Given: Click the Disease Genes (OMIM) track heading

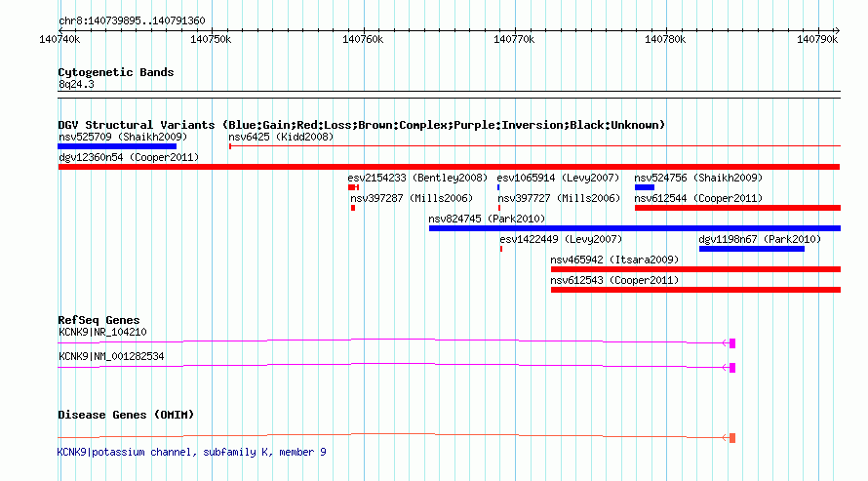Looking at the screenshot, I should pos(126,415).
